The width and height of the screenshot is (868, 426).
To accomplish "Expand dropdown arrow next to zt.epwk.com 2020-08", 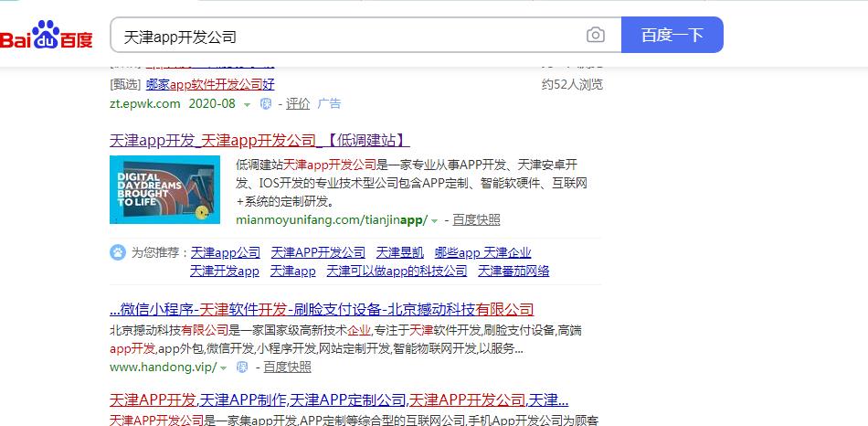I will (x=247, y=105).
